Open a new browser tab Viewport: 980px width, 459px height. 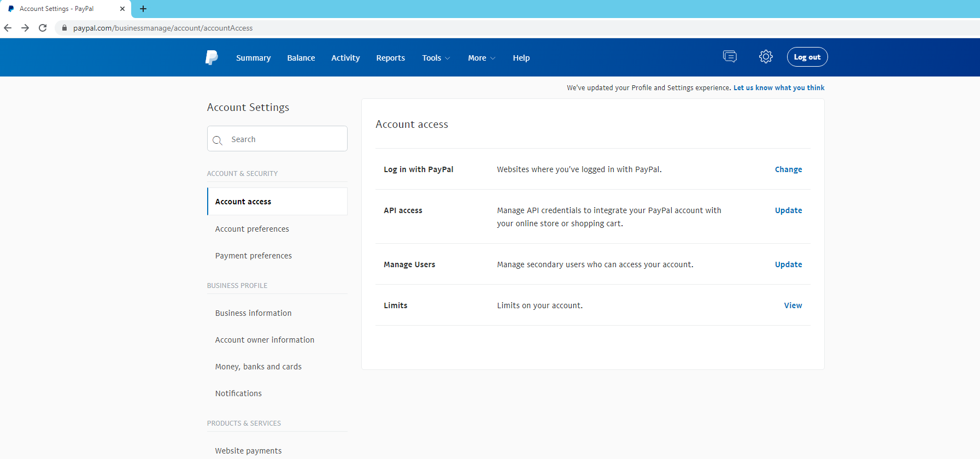click(x=143, y=9)
